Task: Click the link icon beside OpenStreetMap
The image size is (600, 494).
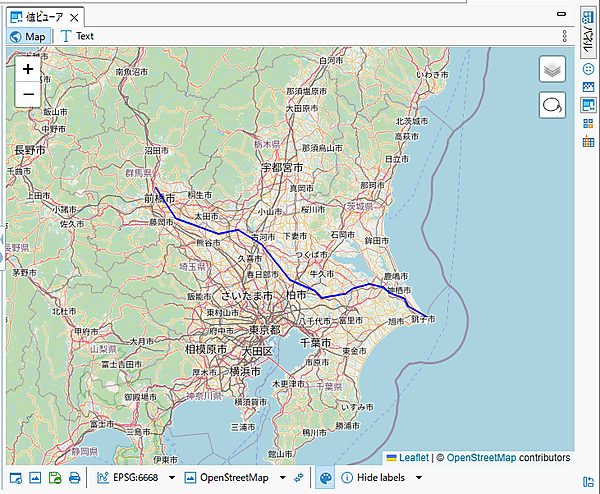Action: point(299,478)
